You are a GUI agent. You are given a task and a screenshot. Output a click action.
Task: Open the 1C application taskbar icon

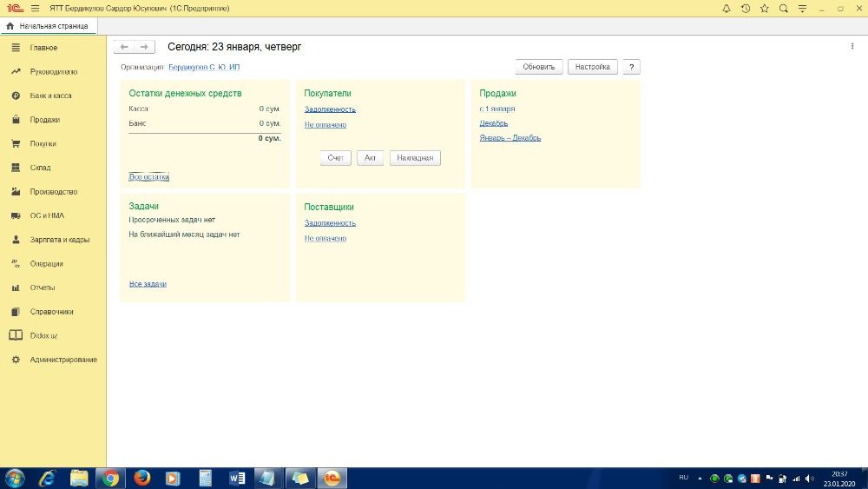click(x=332, y=478)
